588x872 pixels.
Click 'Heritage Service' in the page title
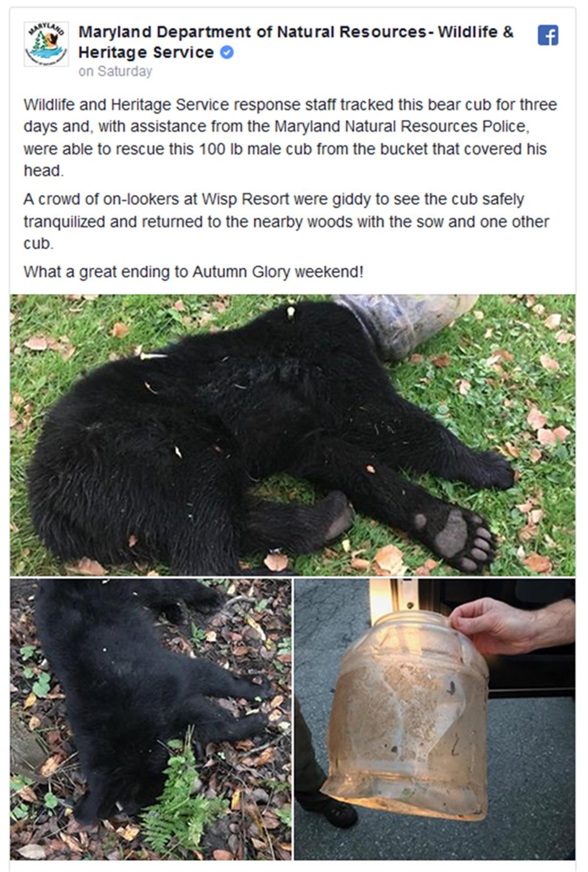(x=146, y=52)
